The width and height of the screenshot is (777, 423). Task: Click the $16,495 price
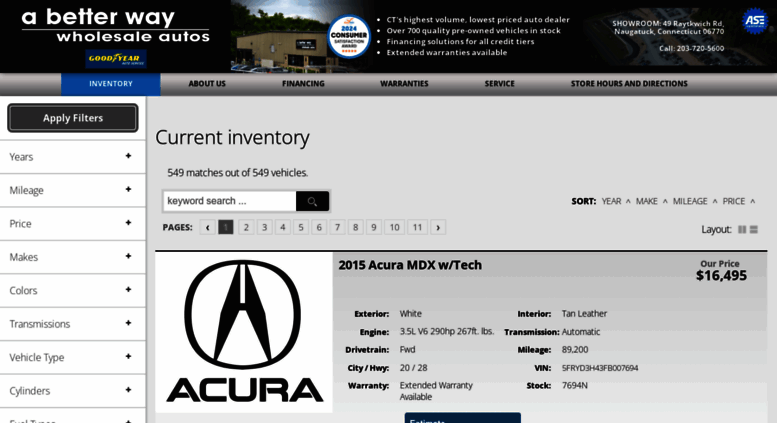click(721, 276)
